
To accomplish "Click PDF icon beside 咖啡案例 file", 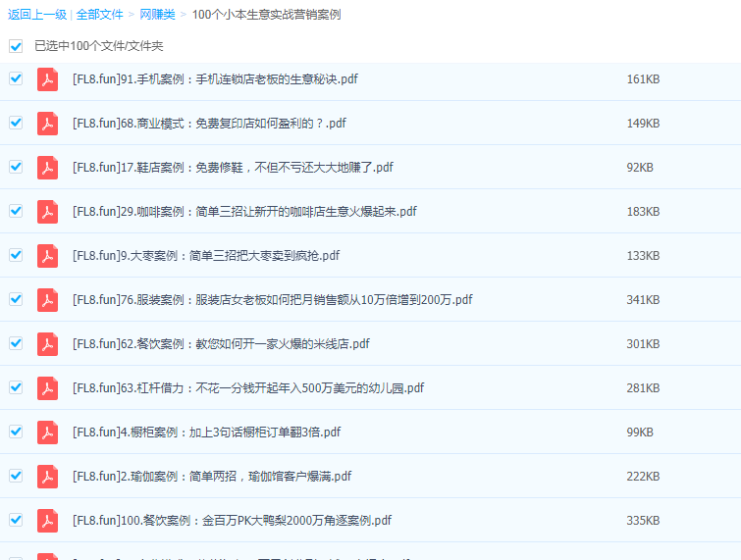I will pyautogui.click(x=47, y=212).
